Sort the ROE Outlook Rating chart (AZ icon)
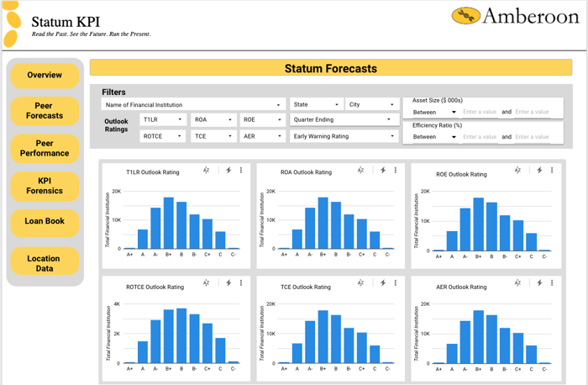588x385 pixels. (518, 171)
